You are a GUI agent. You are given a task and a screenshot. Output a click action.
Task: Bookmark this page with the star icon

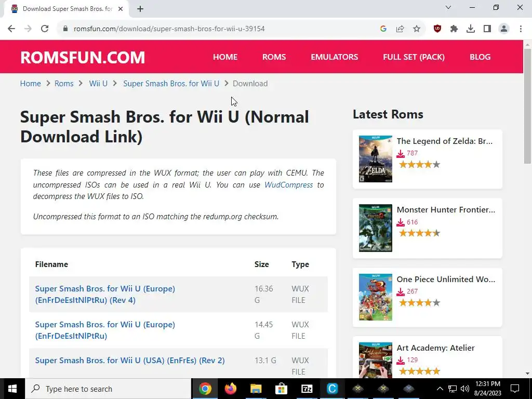[x=417, y=29]
